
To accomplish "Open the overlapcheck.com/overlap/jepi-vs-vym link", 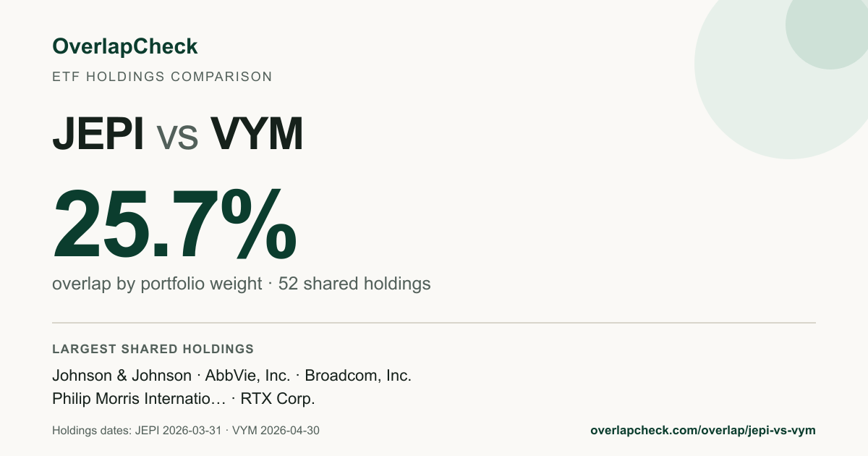I will (x=703, y=430).
